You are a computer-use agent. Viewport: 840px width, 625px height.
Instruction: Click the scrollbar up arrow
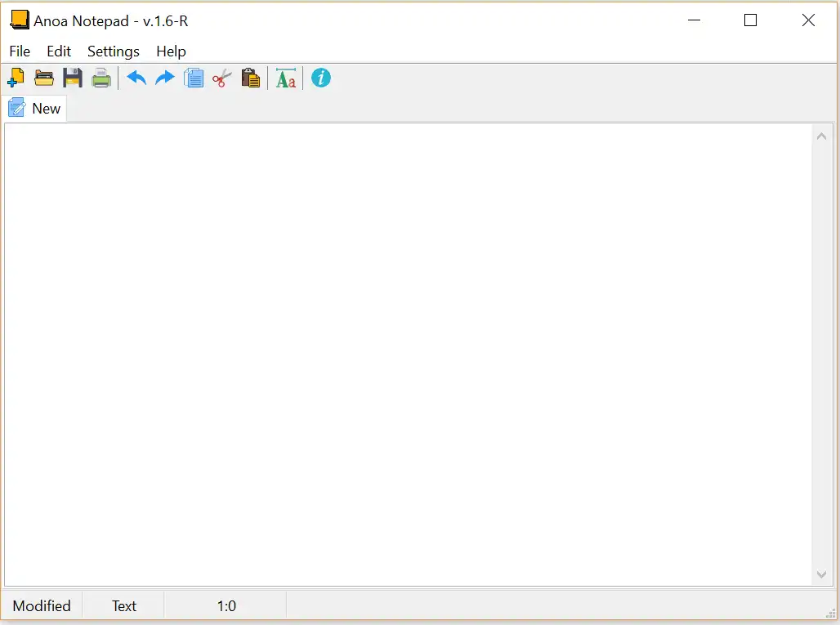[821, 136]
